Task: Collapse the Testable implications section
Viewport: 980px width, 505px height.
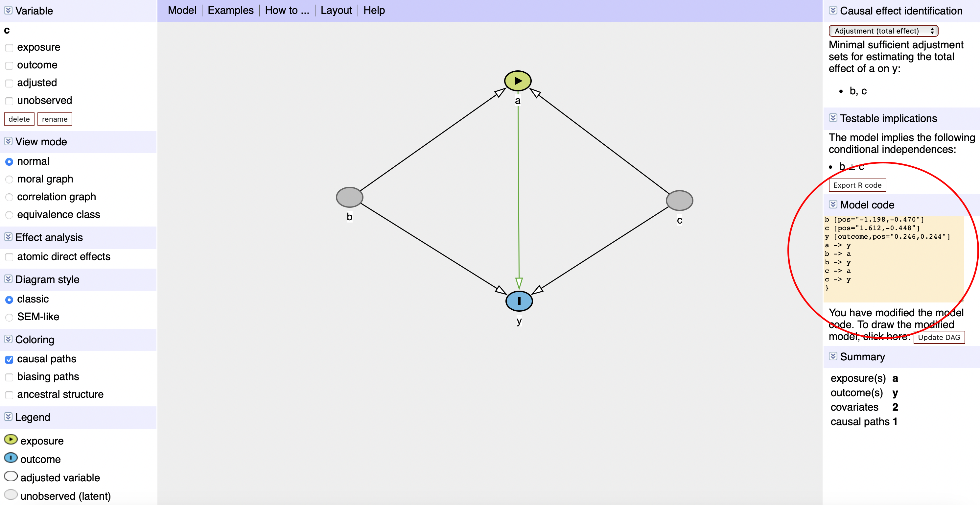Action: tap(833, 118)
